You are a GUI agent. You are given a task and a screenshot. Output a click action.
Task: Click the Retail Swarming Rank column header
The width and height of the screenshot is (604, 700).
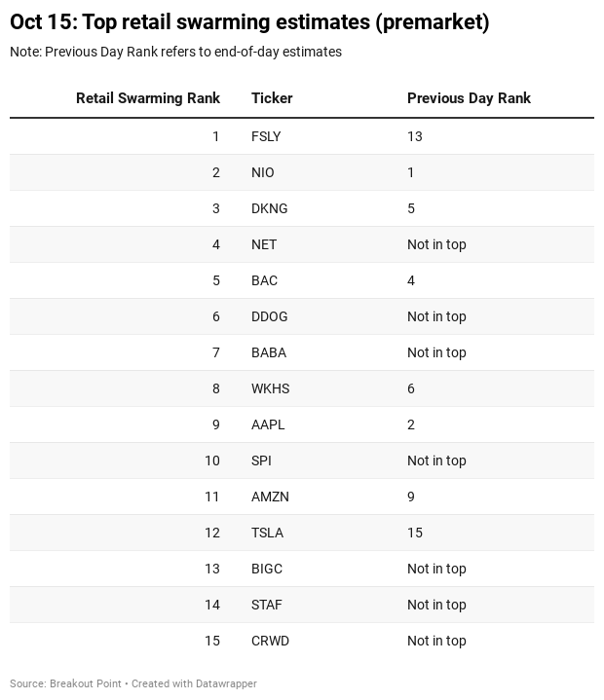[x=148, y=98]
